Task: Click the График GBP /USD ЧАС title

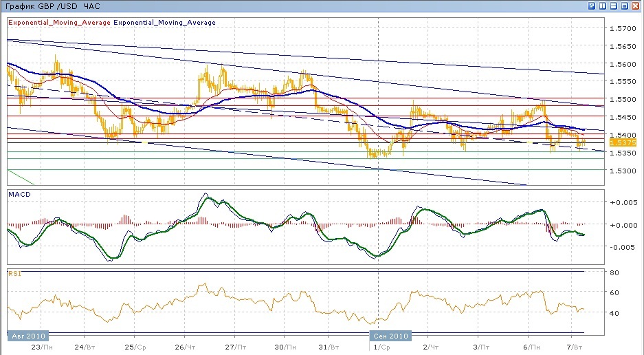Action: [52, 6]
